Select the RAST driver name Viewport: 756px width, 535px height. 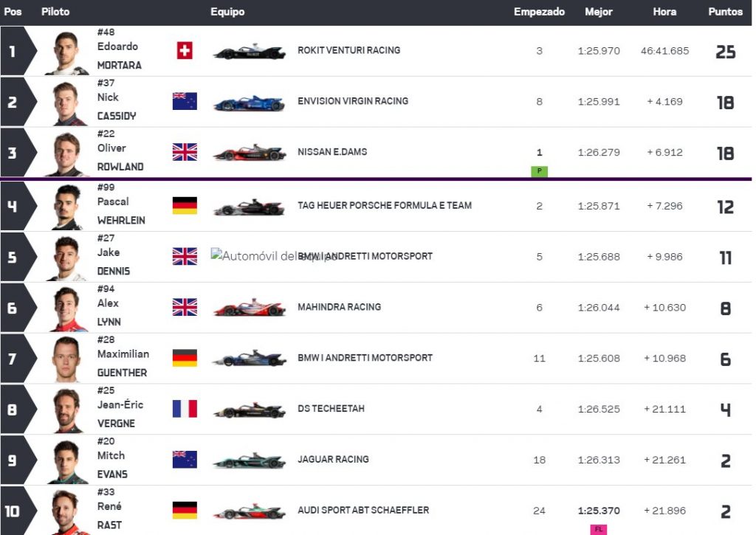tap(109, 525)
